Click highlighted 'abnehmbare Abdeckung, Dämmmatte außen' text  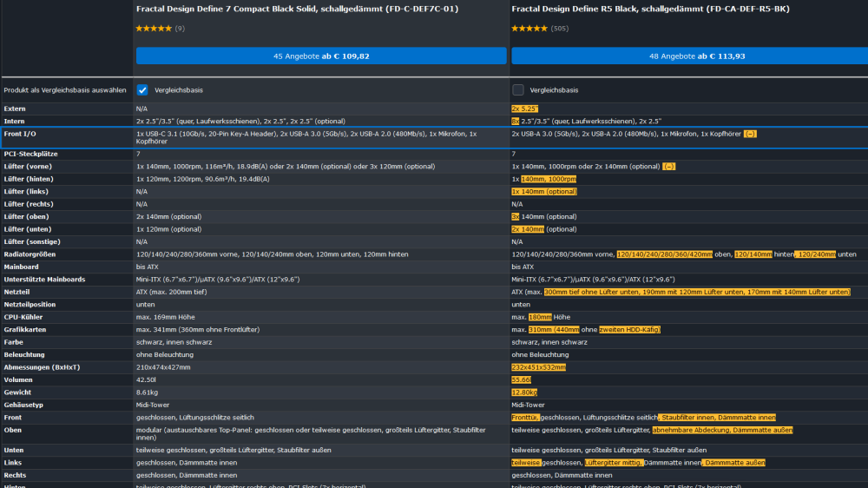click(x=722, y=430)
